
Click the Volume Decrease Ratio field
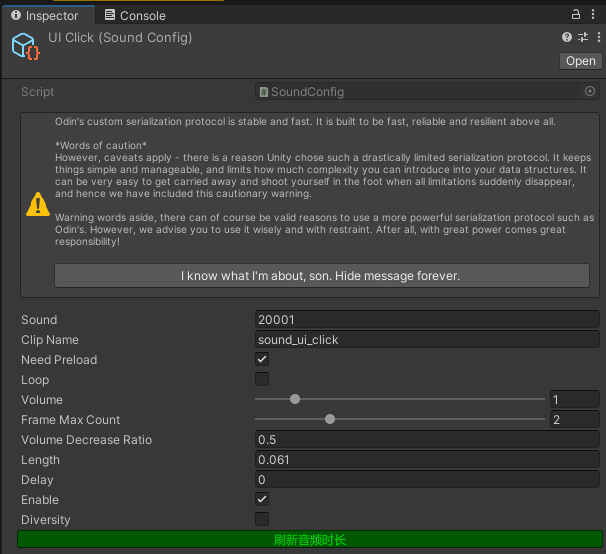[x=427, y=440]
